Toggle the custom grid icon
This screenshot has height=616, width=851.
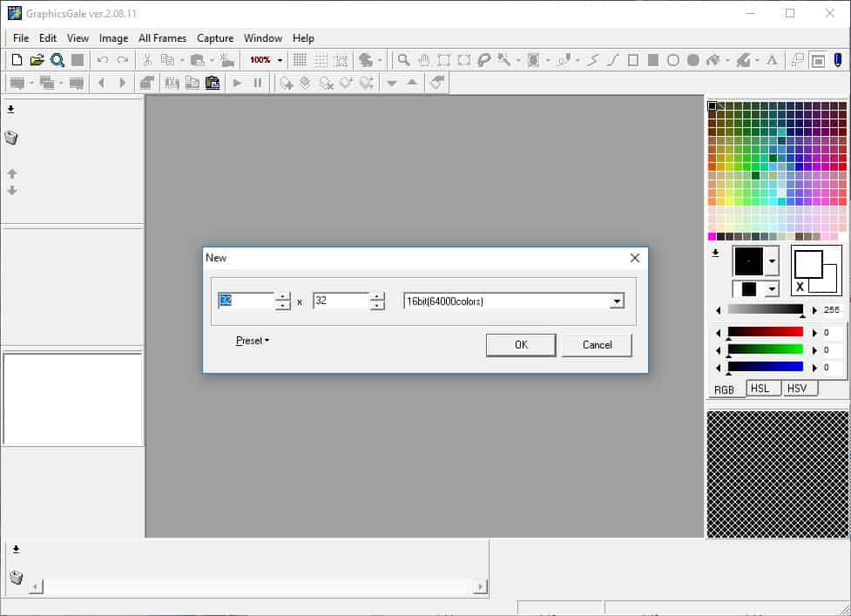[321, 60]
